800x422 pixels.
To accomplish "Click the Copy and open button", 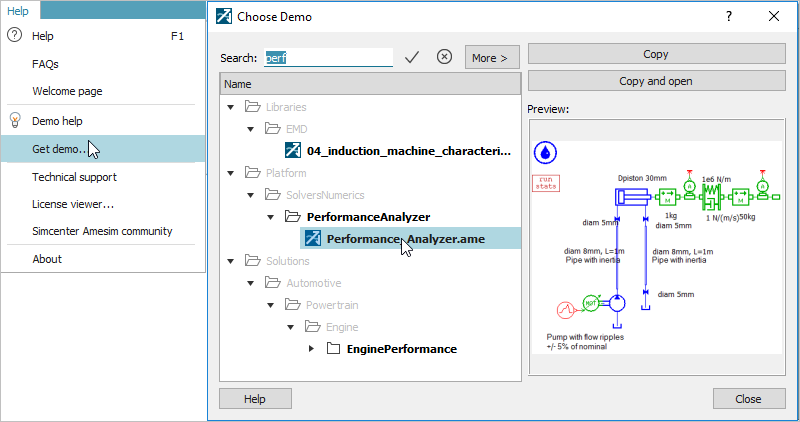I will (656, 81).
